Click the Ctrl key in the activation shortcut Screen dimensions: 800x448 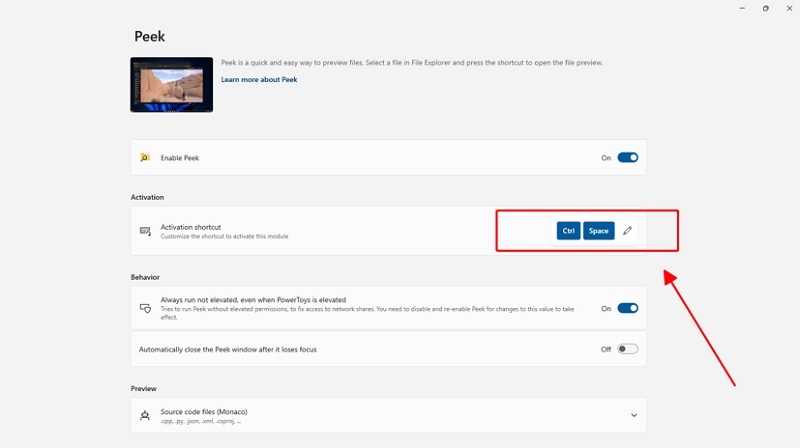[569, 231]
